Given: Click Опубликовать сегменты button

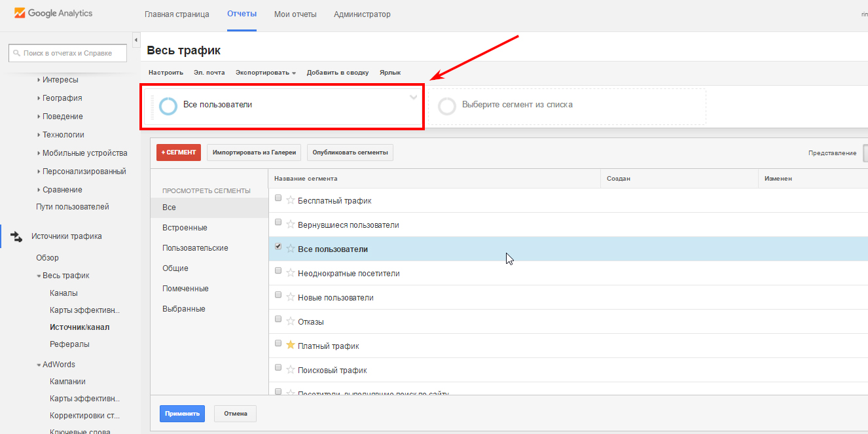Looking at the screenshot, I should 350,153.
